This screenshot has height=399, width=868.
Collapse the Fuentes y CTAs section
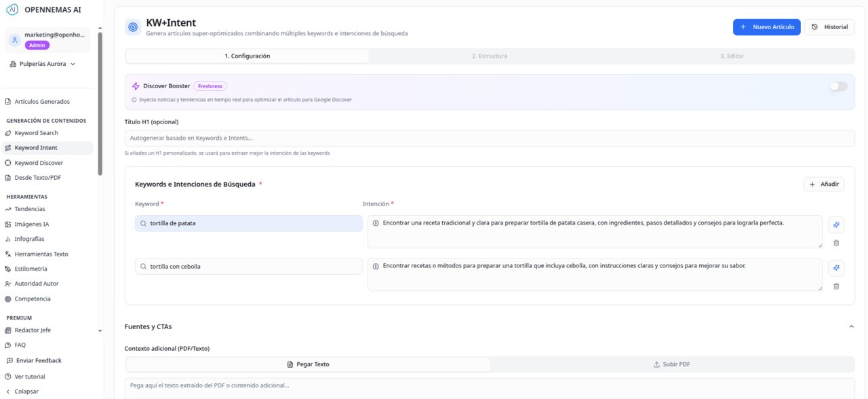[x=851, y=326]
